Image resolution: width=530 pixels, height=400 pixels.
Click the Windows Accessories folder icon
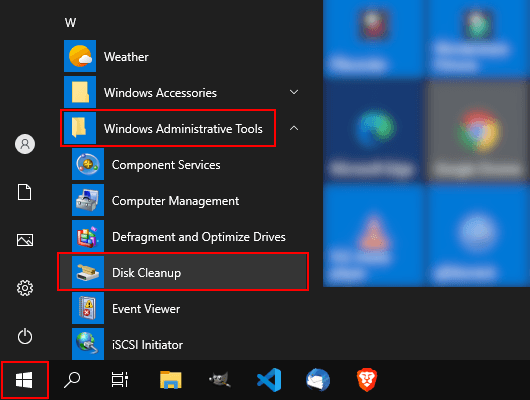pyautogui.click(x=80, y=92)
